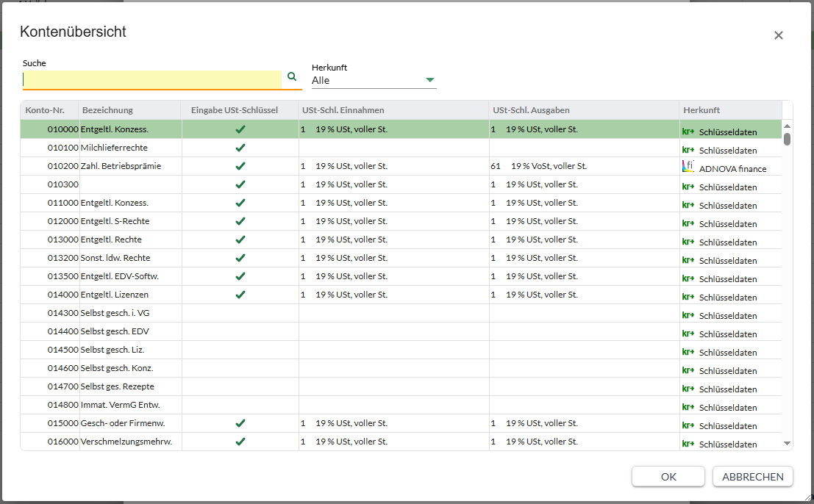This screenshot has height=504, width=814.
Task: Click the scroll-up arrow of the table
Action: [x=787, y=126]
